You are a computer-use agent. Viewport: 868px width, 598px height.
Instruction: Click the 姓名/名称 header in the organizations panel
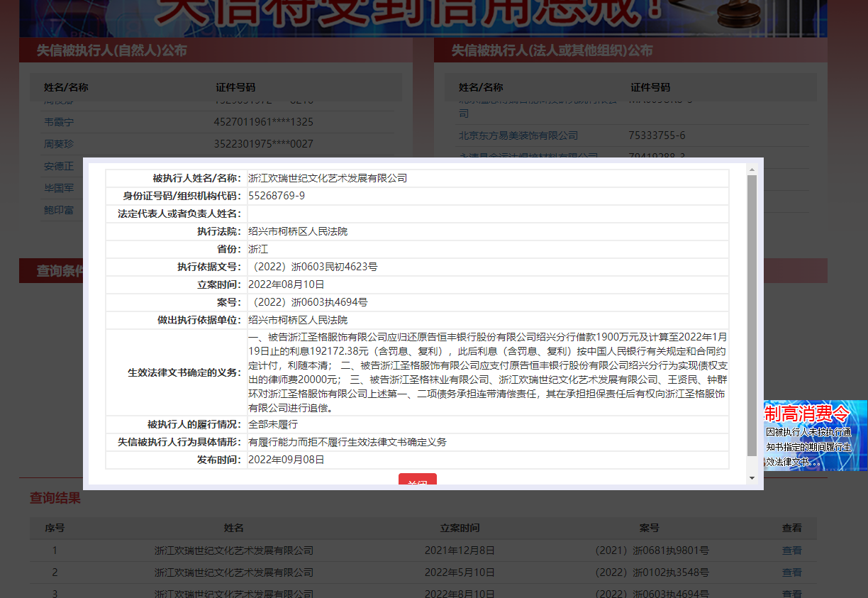tap(481, 87)
